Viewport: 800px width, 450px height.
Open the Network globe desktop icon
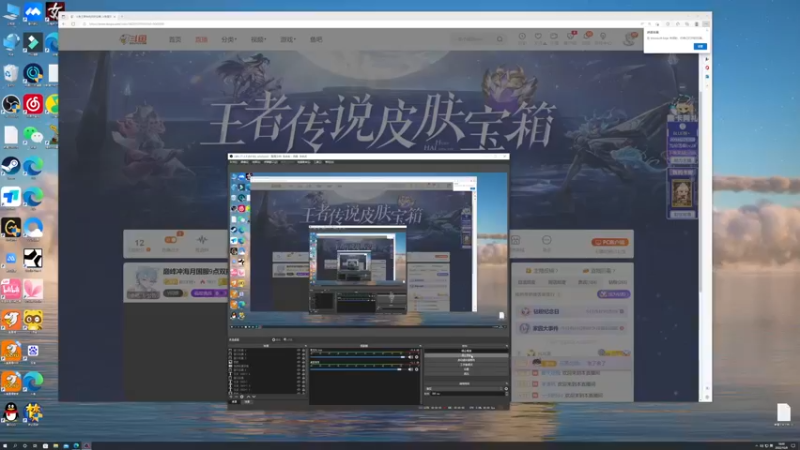(11, 43)
